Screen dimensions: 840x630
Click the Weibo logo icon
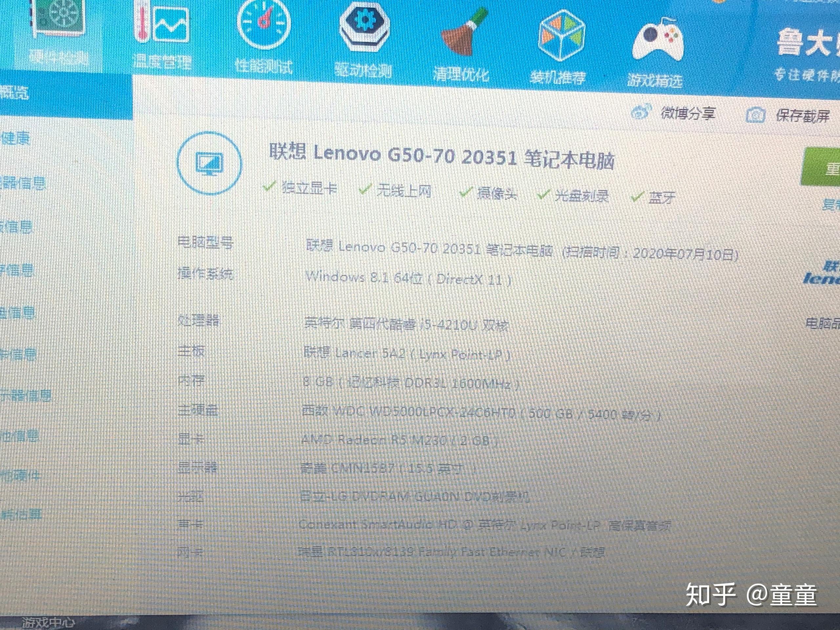(x=641, y=113)
